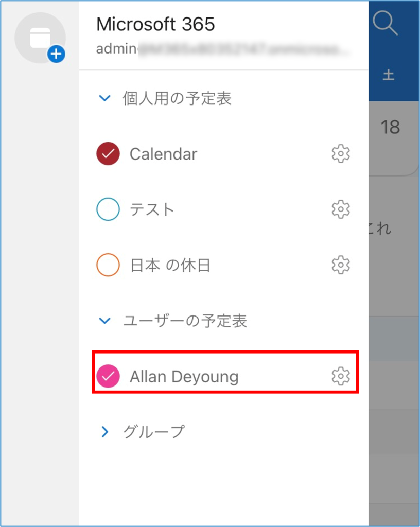Open the search magnifier icon
Viewport: 420px width, 527px height.
tap(385, 23)
